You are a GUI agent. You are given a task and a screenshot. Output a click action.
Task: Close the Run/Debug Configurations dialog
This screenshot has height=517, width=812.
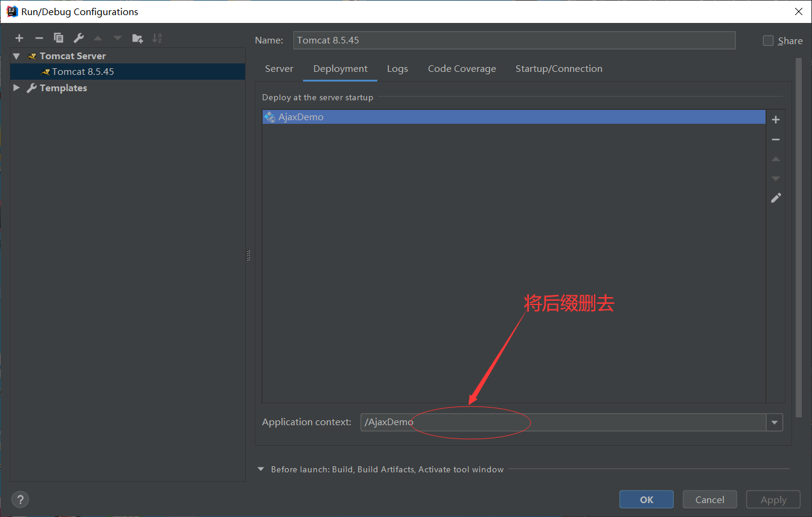[798, 11]
